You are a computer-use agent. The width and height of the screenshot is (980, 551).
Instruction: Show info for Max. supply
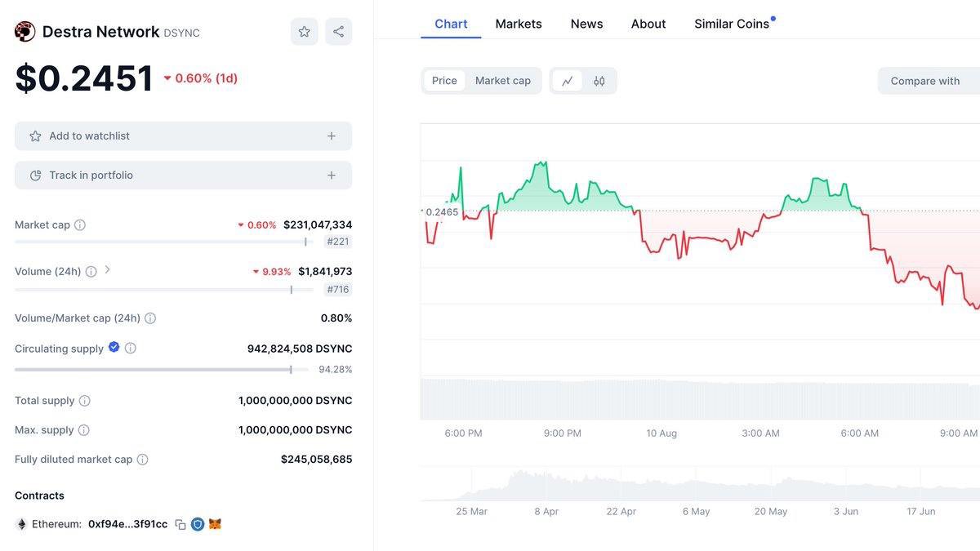tap(84, 430)
